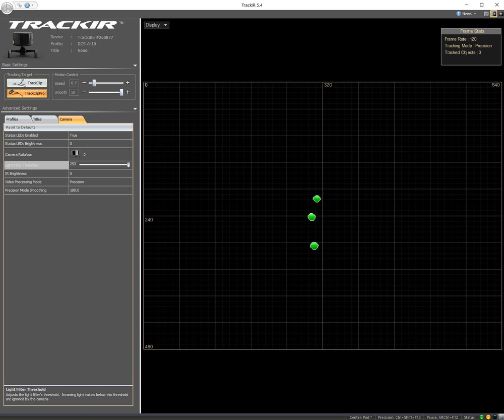
Task: Select the TrackClip tracking target
Action: [x=27, y=83]
